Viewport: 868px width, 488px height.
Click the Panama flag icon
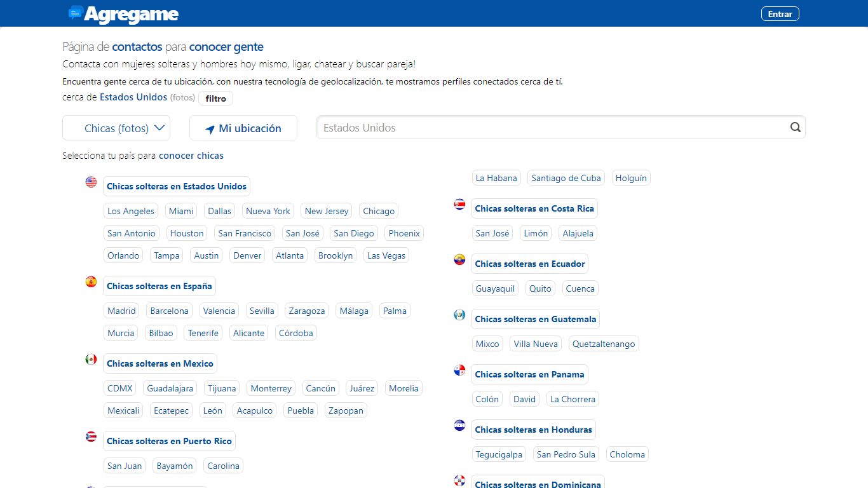tap(459, 370)
